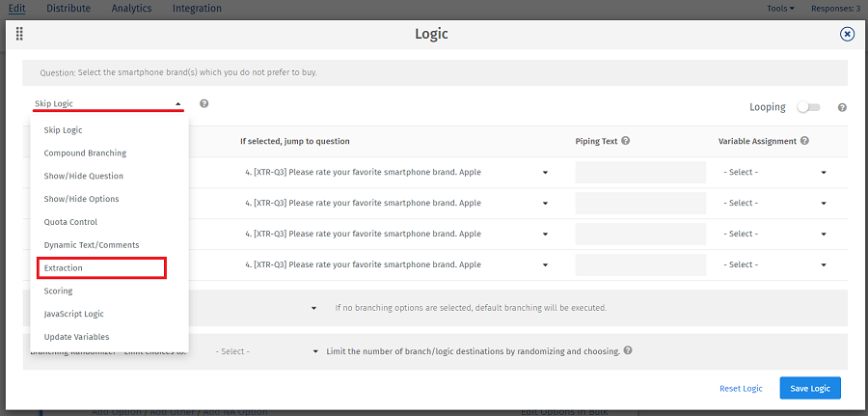The height and width of the screenshot is (416, 868).
Task: Click the Reset Logic link
Action: [741, 389]
